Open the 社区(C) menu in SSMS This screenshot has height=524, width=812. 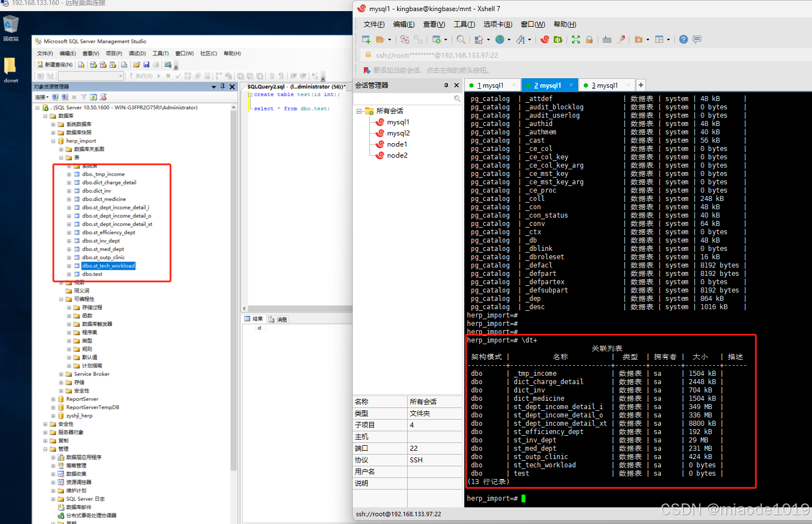[208, 54]
